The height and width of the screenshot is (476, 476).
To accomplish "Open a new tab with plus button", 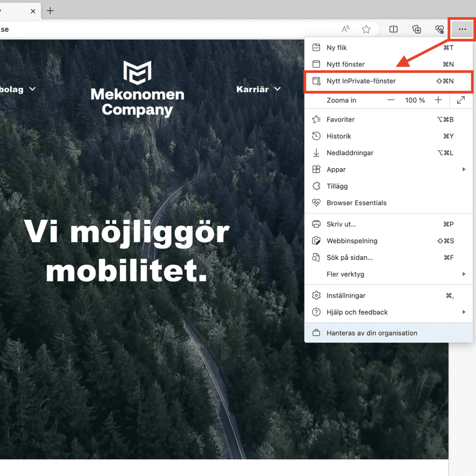I will coord(50,11).
